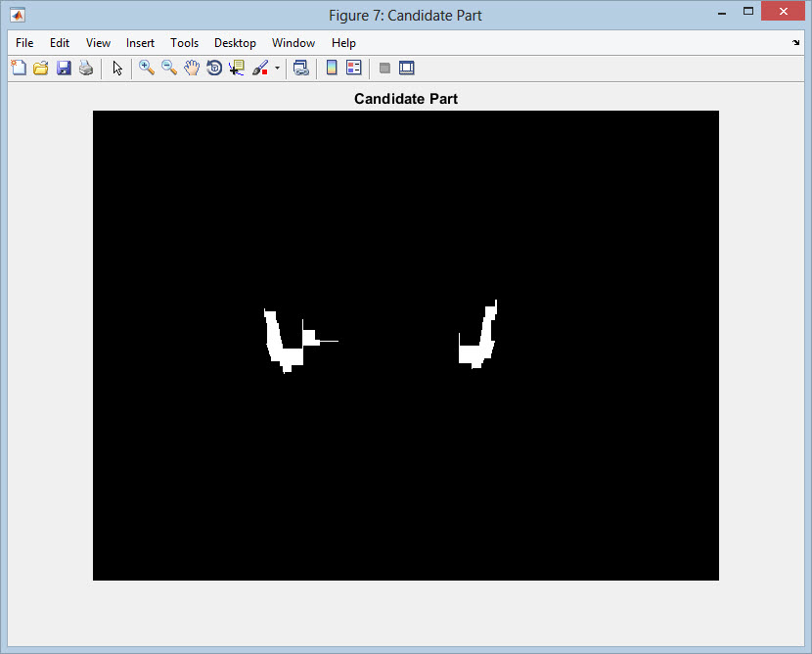Screen dimensions: 812x654
Task: Activate the Data Cursor tool
Action: (x=237, y=68)
